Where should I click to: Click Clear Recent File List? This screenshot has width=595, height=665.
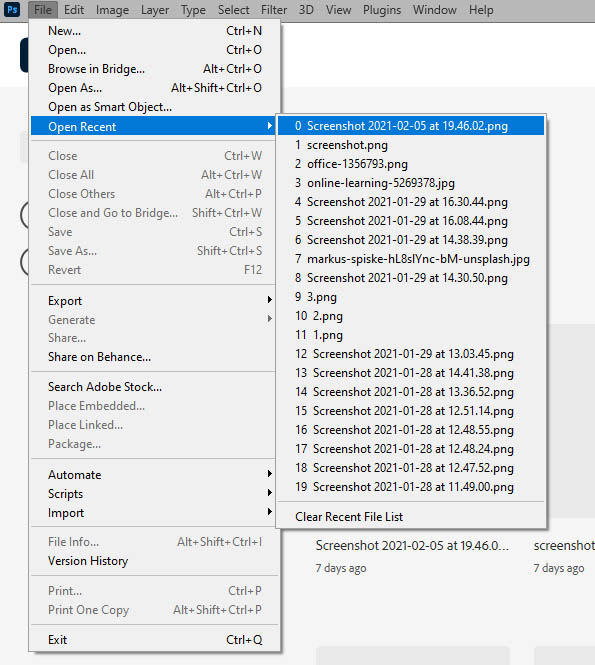[x=411, y=517]
